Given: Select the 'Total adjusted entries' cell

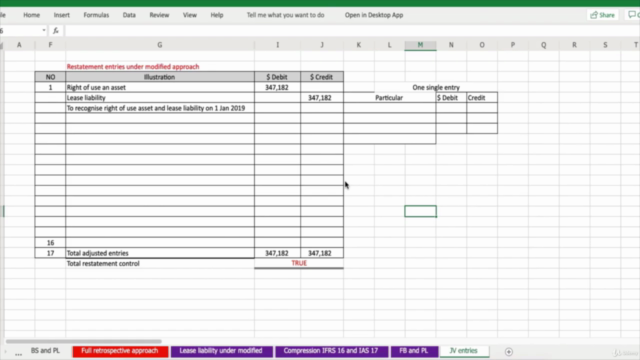Looking at the screenshot, I should 160,253.
